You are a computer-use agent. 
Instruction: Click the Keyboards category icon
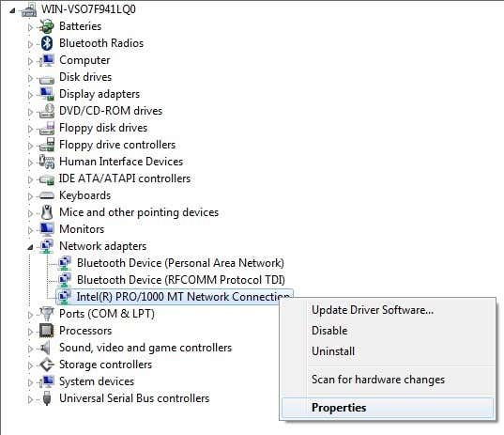47,195
